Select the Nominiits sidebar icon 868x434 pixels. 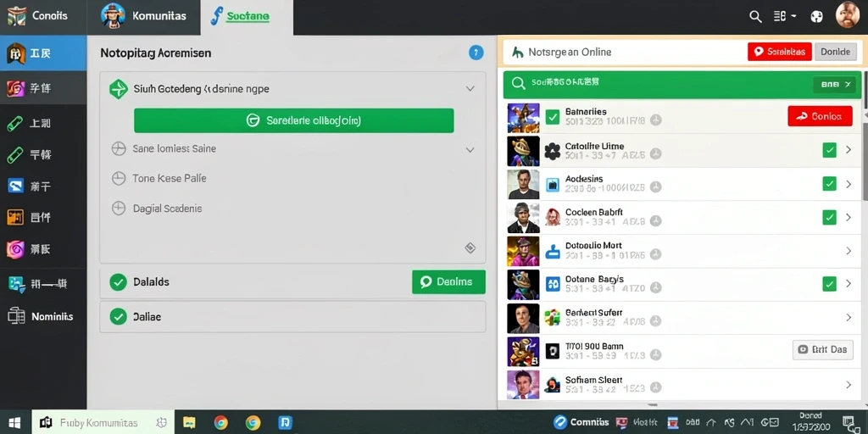[x=16, y=316]
